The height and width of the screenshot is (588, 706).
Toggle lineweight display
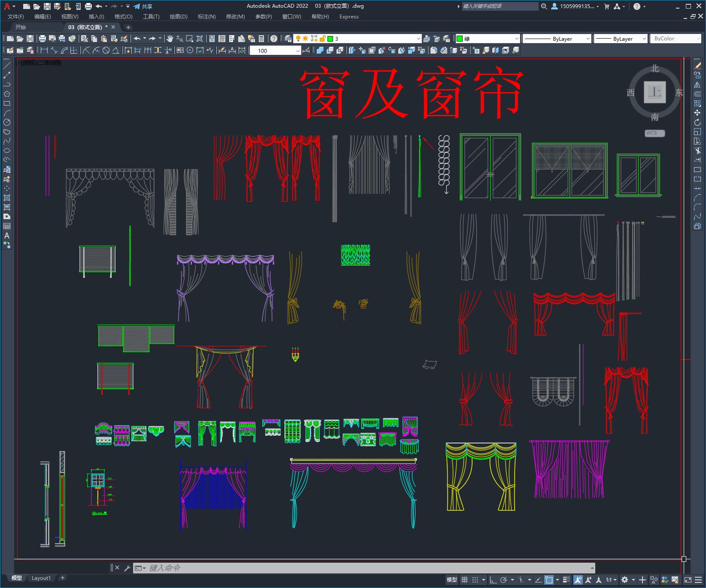click(567, 580)
